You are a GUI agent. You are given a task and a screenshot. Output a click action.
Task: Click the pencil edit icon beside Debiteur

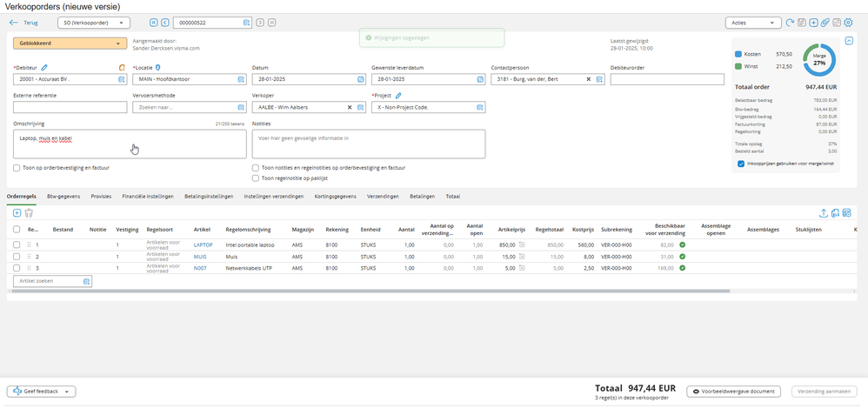point(45,68)
